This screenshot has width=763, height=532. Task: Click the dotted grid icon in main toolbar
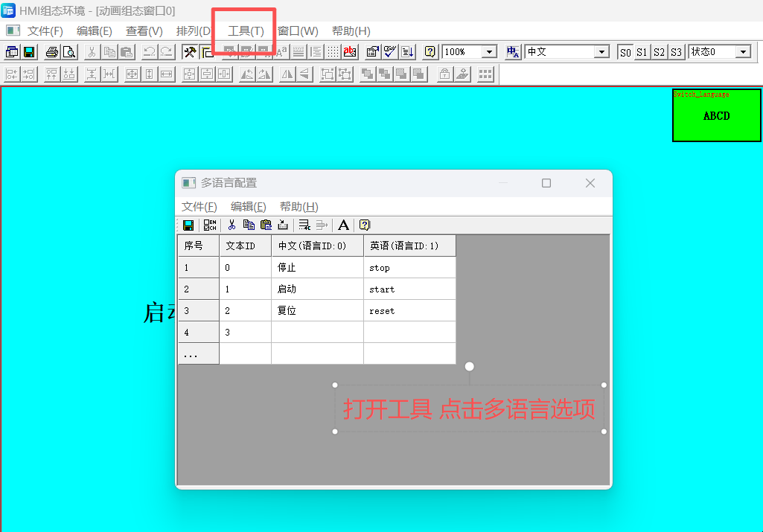click(x=333, y=51)
